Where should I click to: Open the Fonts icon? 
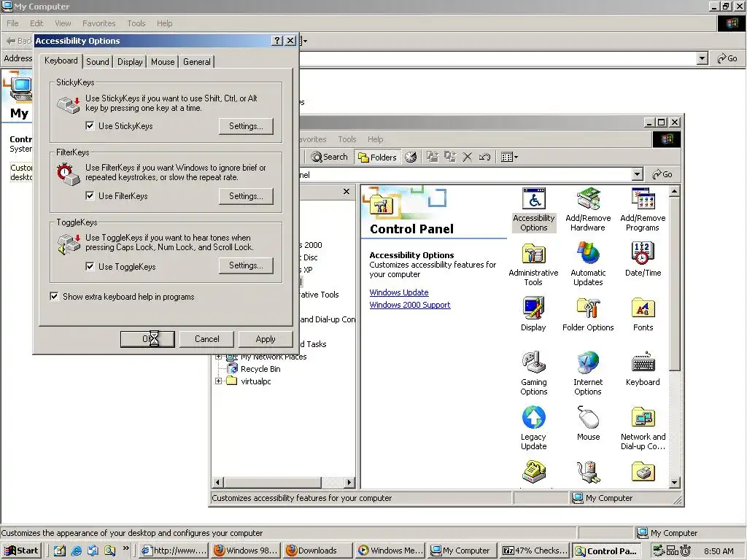pyautogui.click(x=643, y=315)
